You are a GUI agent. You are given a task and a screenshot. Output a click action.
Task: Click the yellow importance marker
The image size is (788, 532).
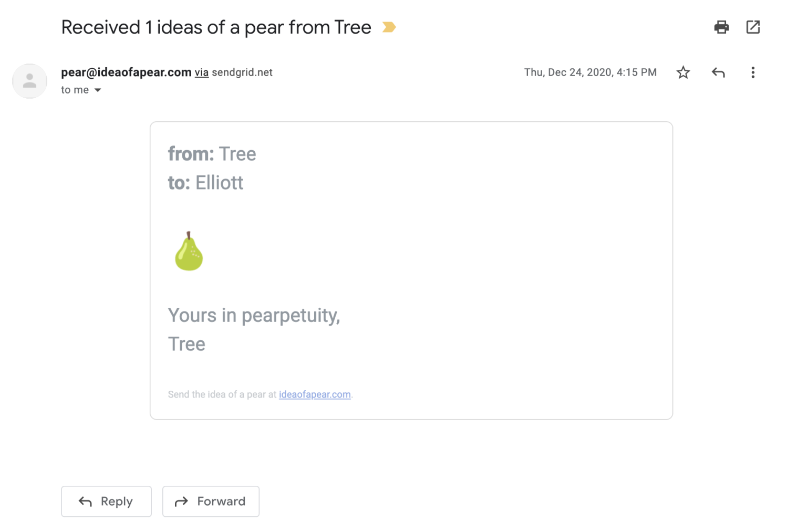(x=389, y=27)
